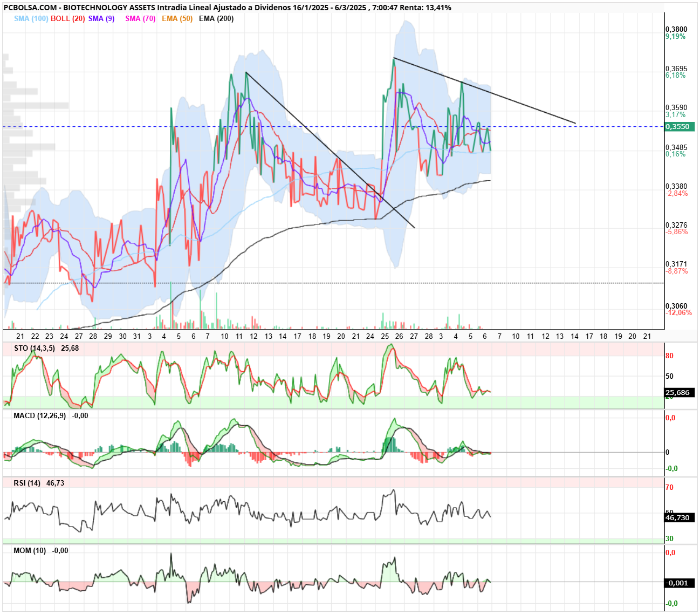700x614 pixels.
Task: Click the -0,001 momentum value tag
Action: pos(680,583)
